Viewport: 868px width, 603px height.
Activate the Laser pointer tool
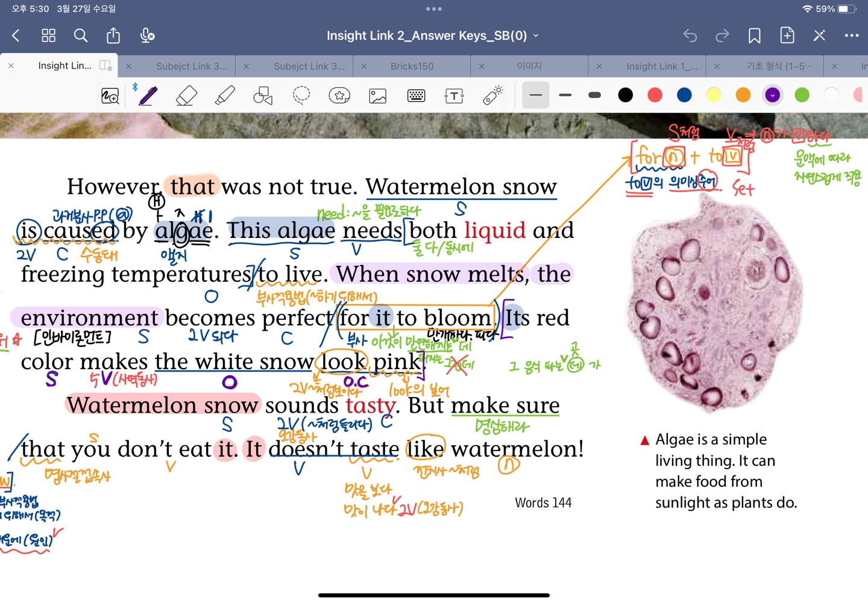pyautogui.click(x=492, y=96)
